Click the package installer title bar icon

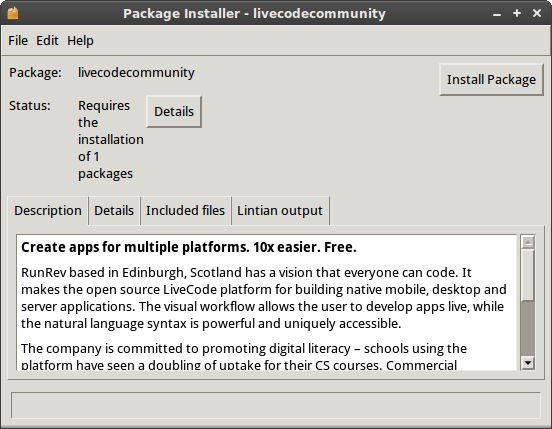13,13
